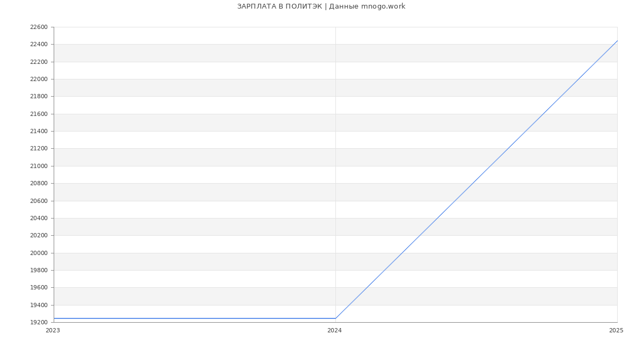Image resolution: width=644 pixels, height=349 pixels.
Task: Click the 2025 x-axis label
Action: point(616,331)
